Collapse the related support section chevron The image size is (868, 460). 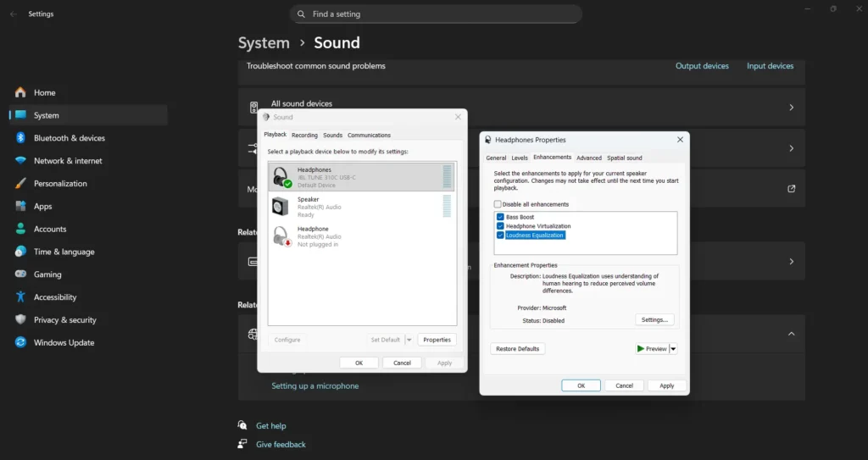(791, 334)
